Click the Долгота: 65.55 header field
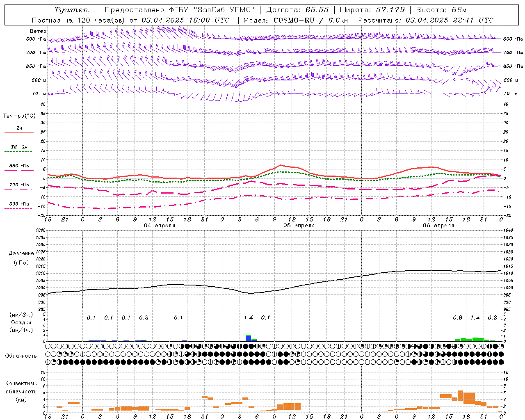Viewport: 525px width, 420px height. [x=297, y=10]
